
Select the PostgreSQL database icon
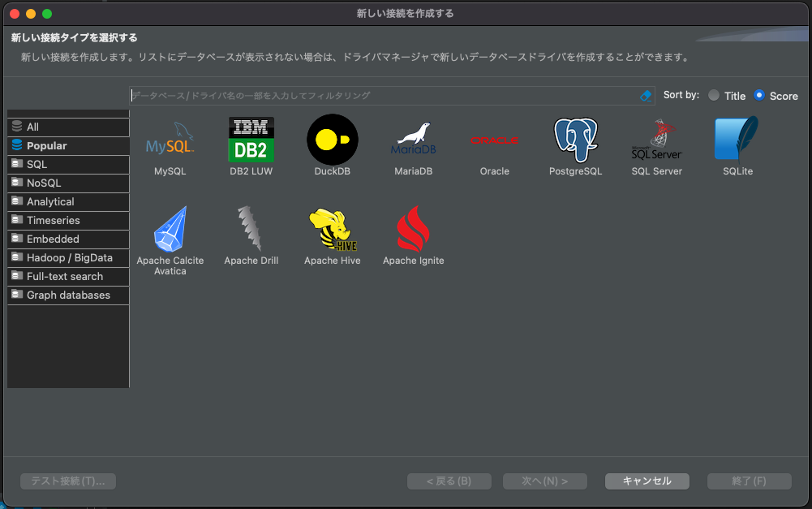[575, 140]
